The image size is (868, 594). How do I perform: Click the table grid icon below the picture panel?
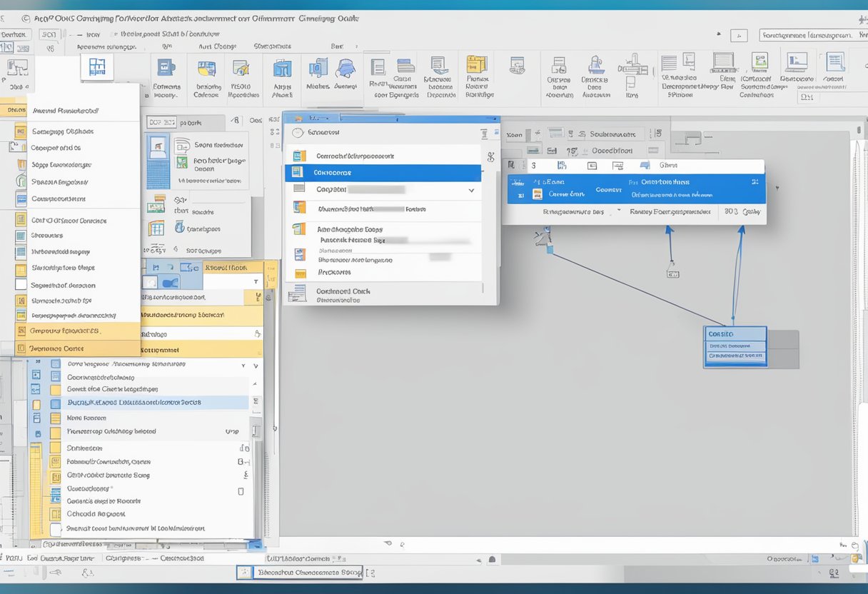156,228
